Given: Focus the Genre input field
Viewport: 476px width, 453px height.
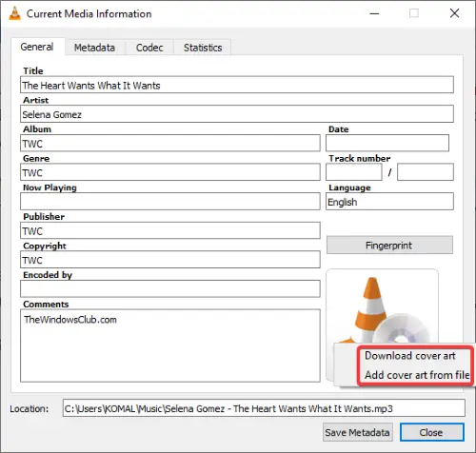Looking at the screenshot, I should coord(170,172).
